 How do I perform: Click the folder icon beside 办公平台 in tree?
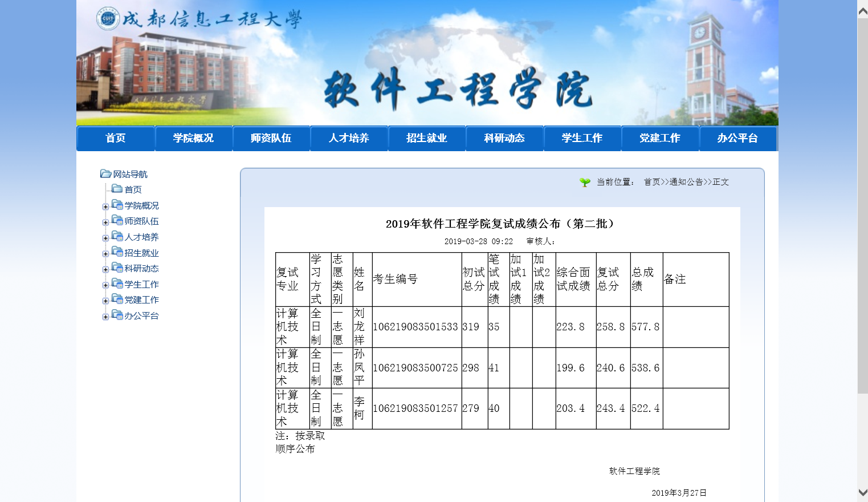click(117, 315)
